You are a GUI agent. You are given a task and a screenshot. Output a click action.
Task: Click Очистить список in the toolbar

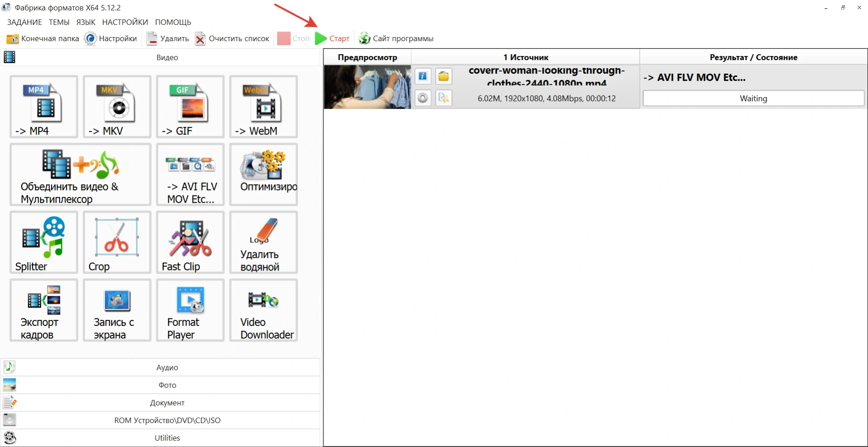(x=232, y=38)
